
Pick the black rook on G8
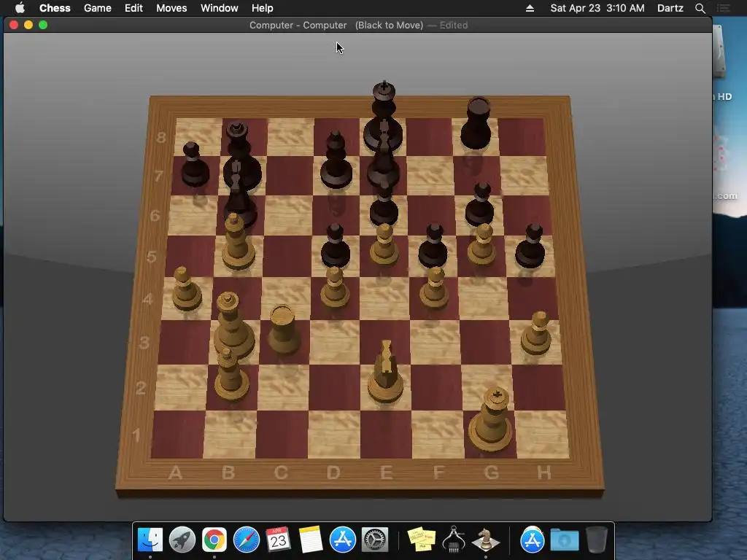click(476, 124)
